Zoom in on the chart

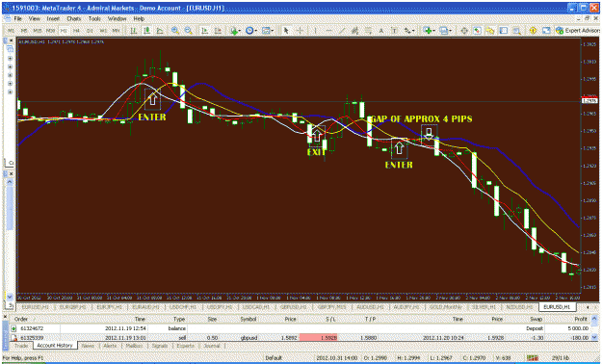click(x=175, y=31)
